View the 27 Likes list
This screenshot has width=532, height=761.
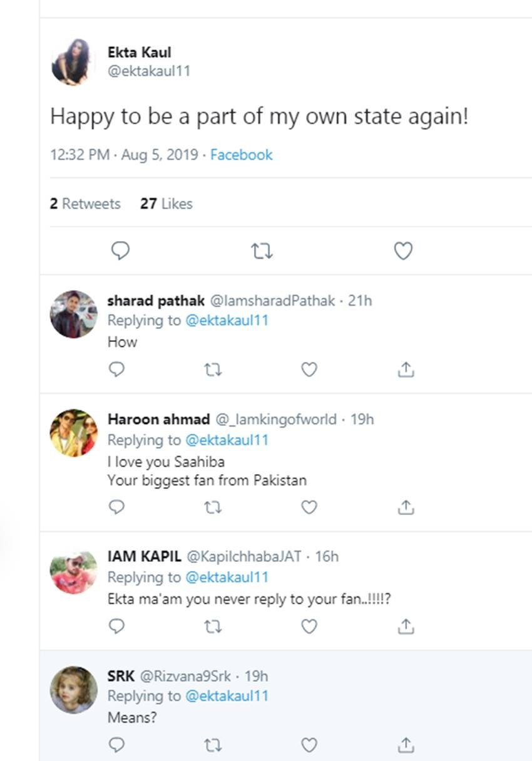166,204
